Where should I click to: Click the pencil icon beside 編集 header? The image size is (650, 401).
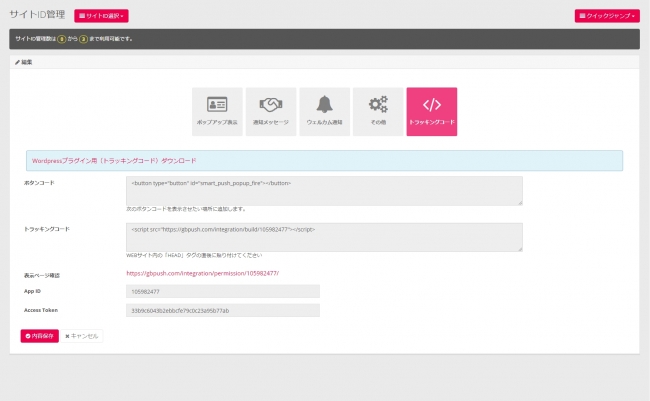tap(17, 62)
